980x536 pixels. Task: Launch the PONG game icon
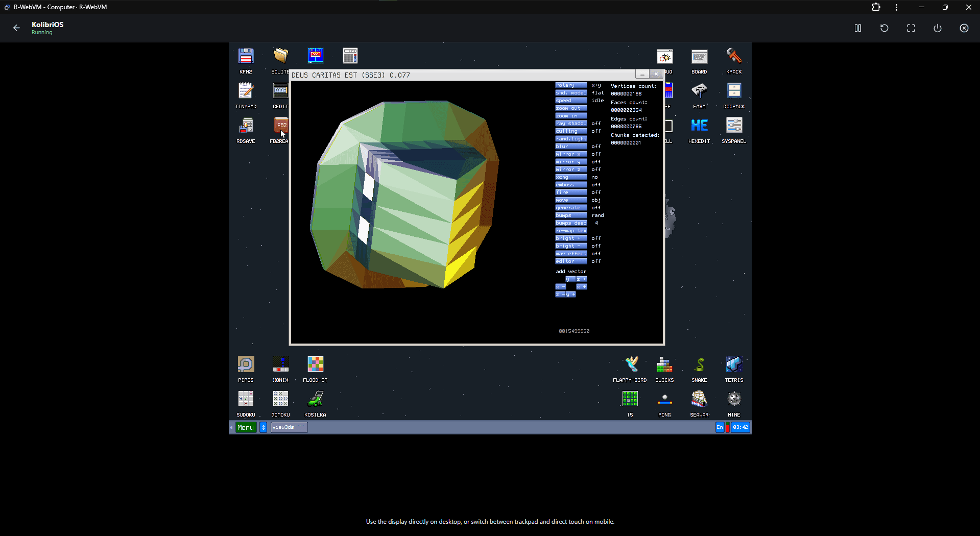point(664,399)
